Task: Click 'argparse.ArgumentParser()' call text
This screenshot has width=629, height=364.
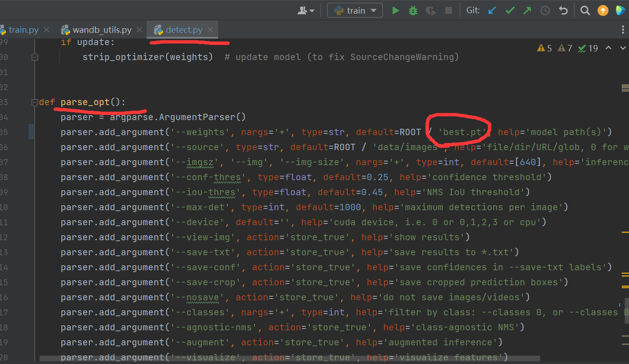Action: [x=178, y=117]
